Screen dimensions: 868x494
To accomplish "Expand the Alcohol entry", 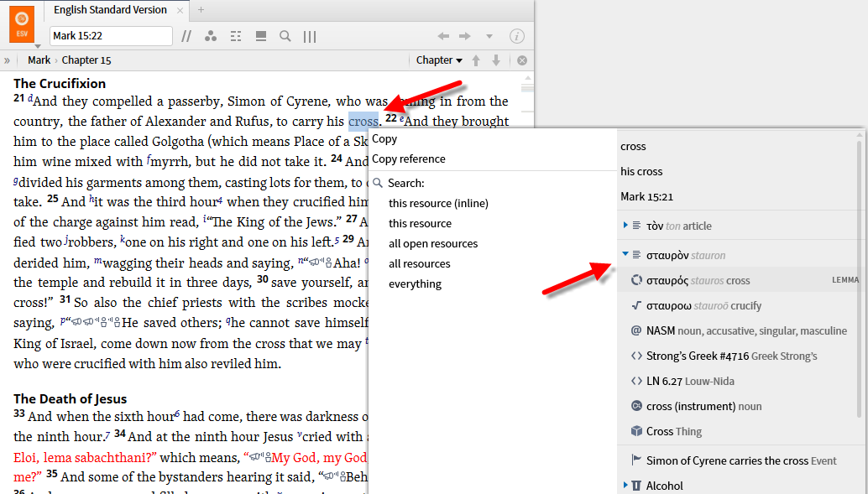I will 625,485.
